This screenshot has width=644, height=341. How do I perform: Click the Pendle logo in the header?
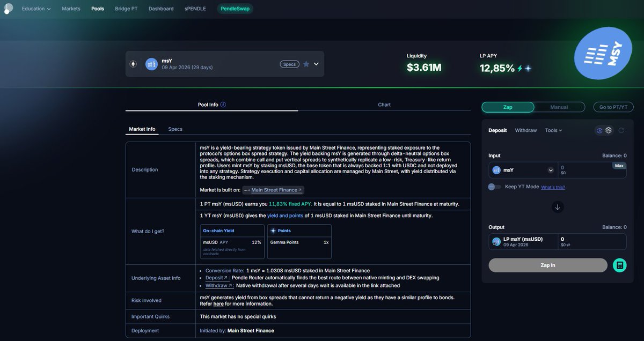[x=8, y=9]
